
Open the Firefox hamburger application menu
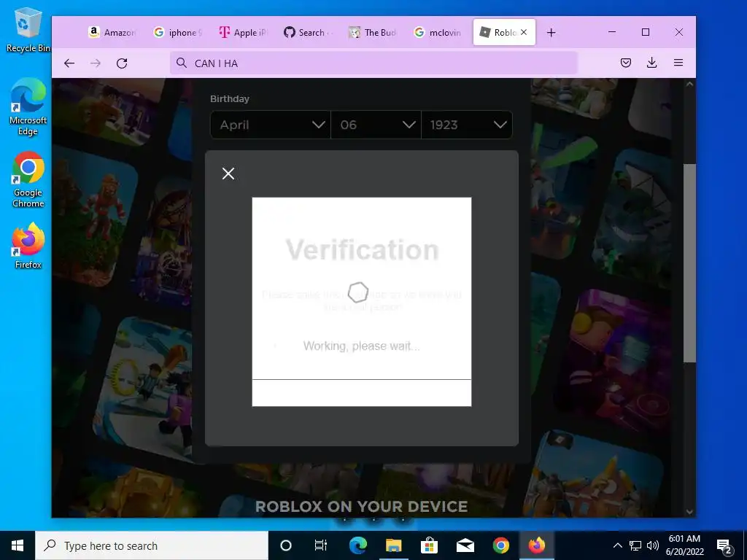coord(678,63)
